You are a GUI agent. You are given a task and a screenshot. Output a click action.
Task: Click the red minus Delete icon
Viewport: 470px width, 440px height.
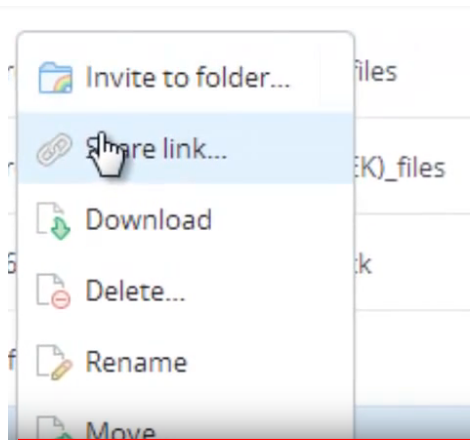coord(54,291)
